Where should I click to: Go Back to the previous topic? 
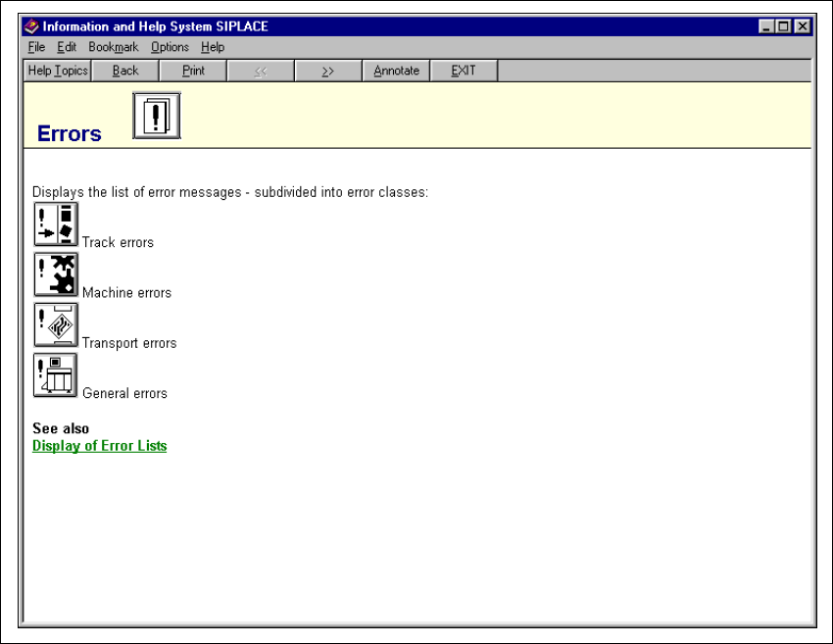point(125,71)
